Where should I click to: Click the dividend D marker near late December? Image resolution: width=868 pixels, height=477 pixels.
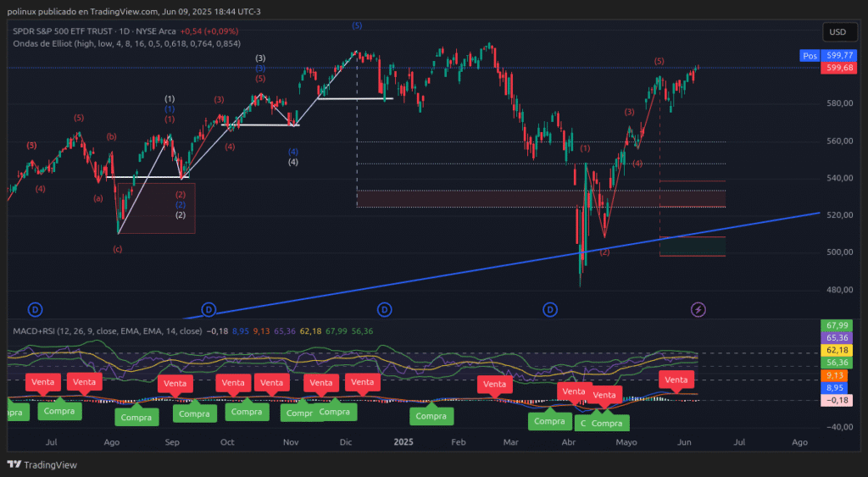coord(384,310)
